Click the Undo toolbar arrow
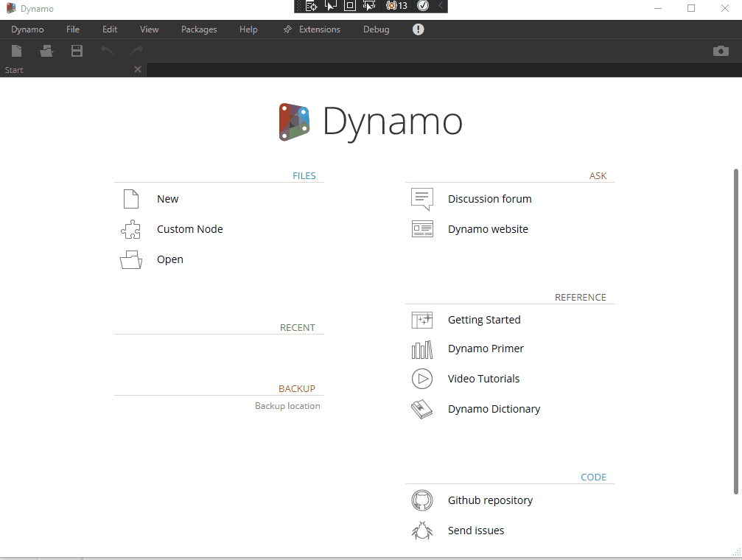 point(107,50)
